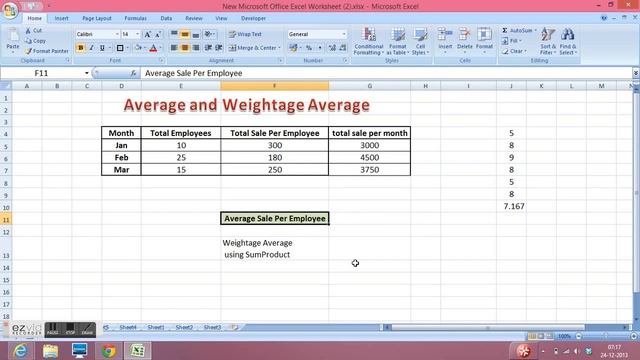Open the Clear options

tap(514, 51)
